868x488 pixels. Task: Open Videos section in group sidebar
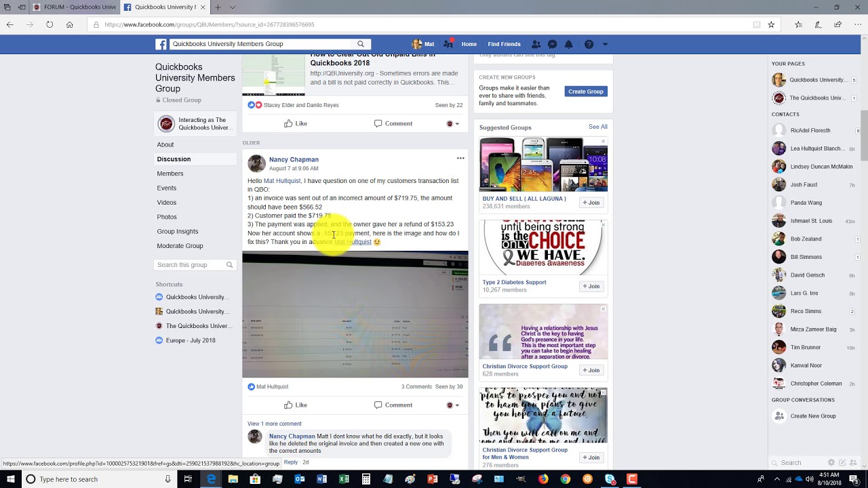coord(167,203)
